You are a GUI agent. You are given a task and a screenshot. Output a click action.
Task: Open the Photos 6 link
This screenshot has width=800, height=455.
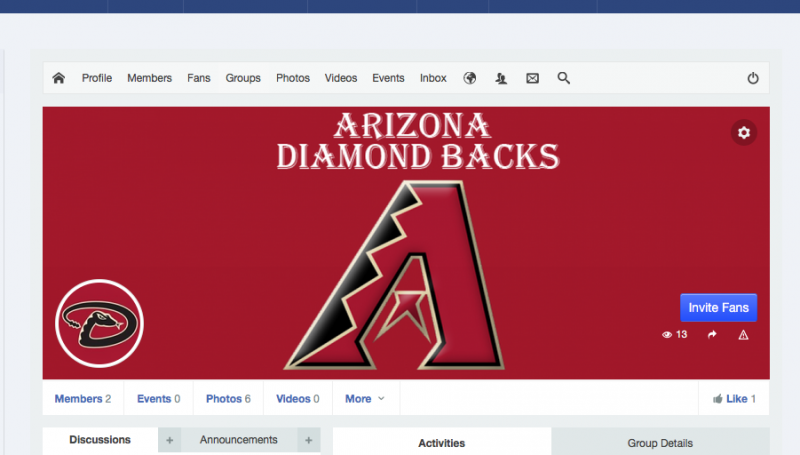228,399
